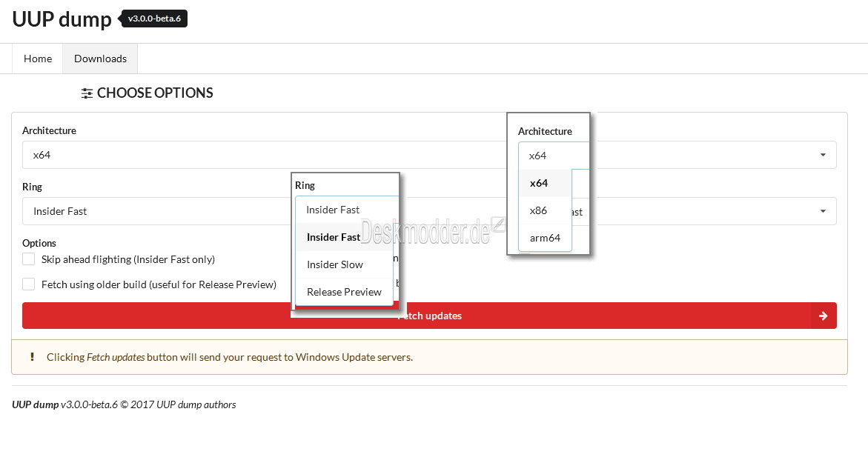Click the Skip ahead flighting label text

pos(128,259)
